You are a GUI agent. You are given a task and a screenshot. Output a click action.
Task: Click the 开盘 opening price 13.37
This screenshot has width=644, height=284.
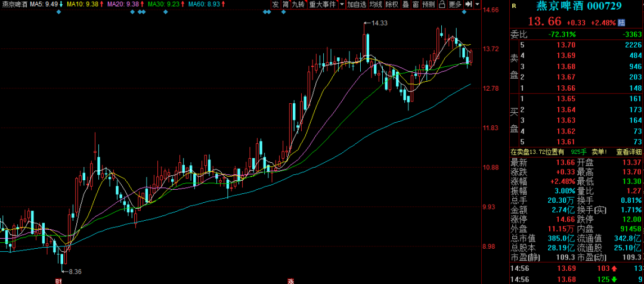click(633, 163)
